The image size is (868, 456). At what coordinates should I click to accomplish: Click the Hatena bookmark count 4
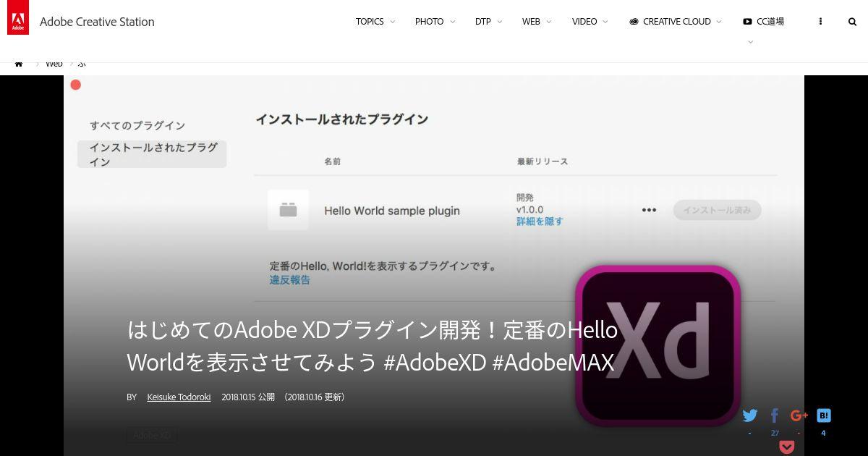click(823, 433)
